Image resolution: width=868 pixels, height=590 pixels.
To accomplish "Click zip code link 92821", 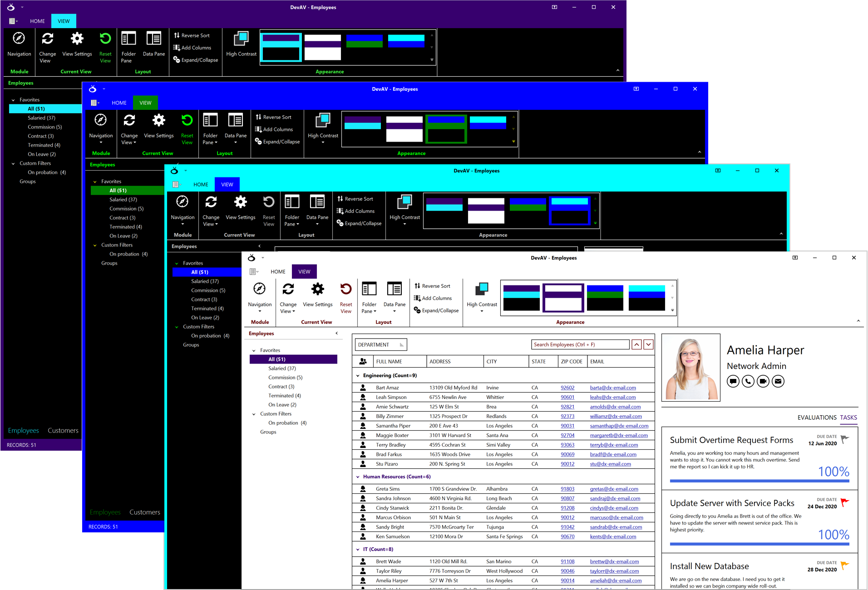I will coord(567,407).
